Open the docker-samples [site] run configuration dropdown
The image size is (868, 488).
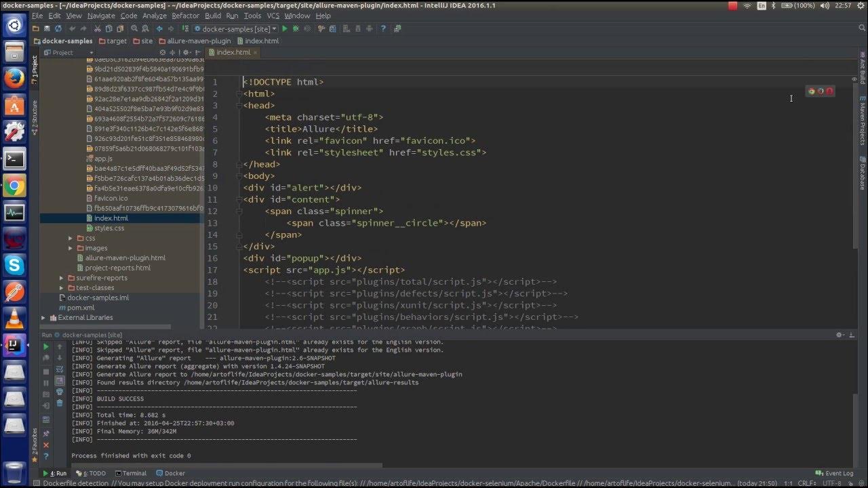pyautogui.click(x=235, y=29)
